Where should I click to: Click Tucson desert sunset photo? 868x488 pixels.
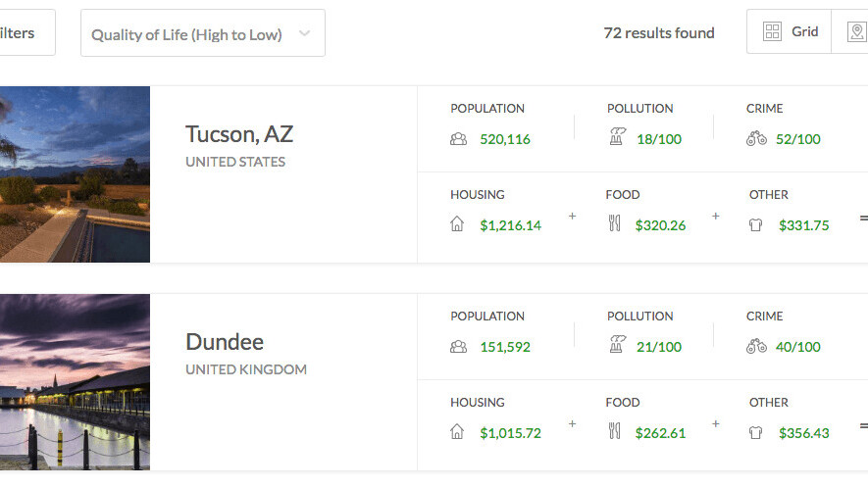point(75,174)
